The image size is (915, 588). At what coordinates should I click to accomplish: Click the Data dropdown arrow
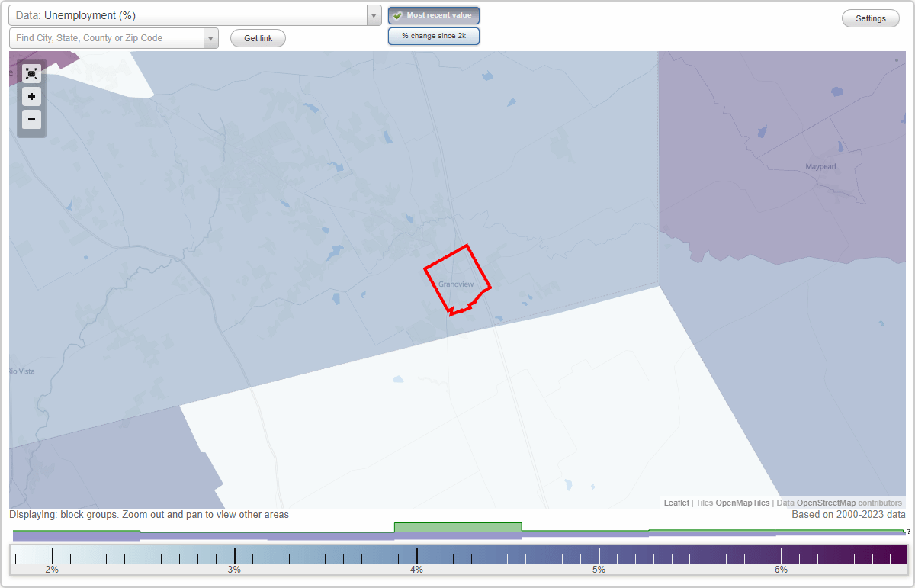[373, 14]
